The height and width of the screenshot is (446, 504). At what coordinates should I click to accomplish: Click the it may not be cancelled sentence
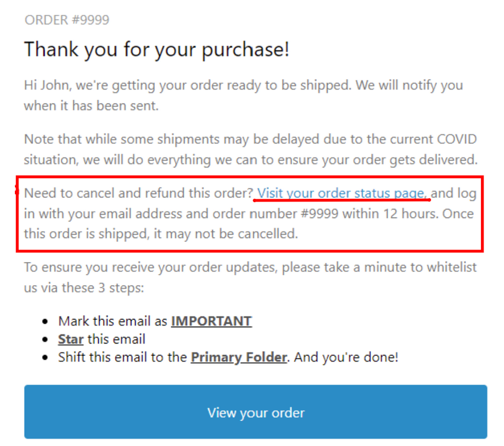point(226,234)
